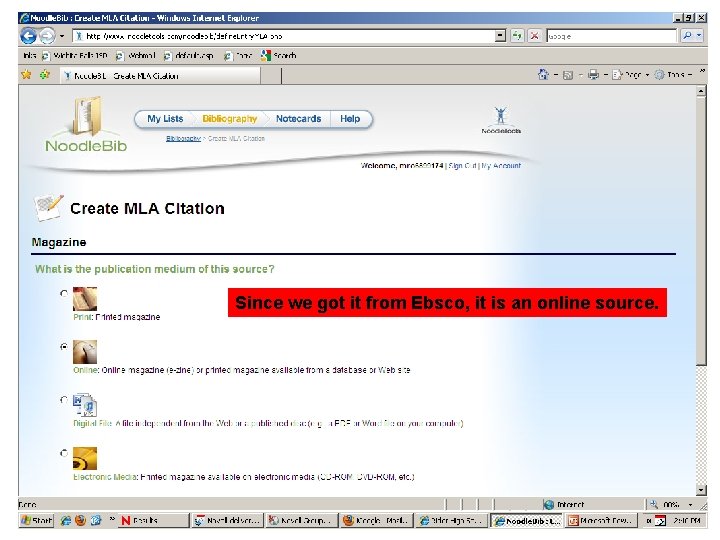Viewport: 720px width, 540px height.
Task: Launch Firefox from Quick Launch
Action: (80, 520)
